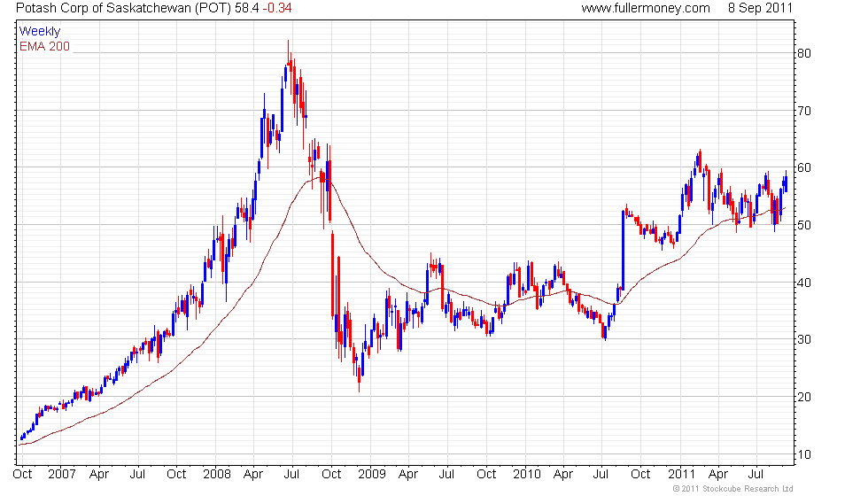Click the '60' price axis label
Screen dimensions: 868x496
(x=804, y=168)
